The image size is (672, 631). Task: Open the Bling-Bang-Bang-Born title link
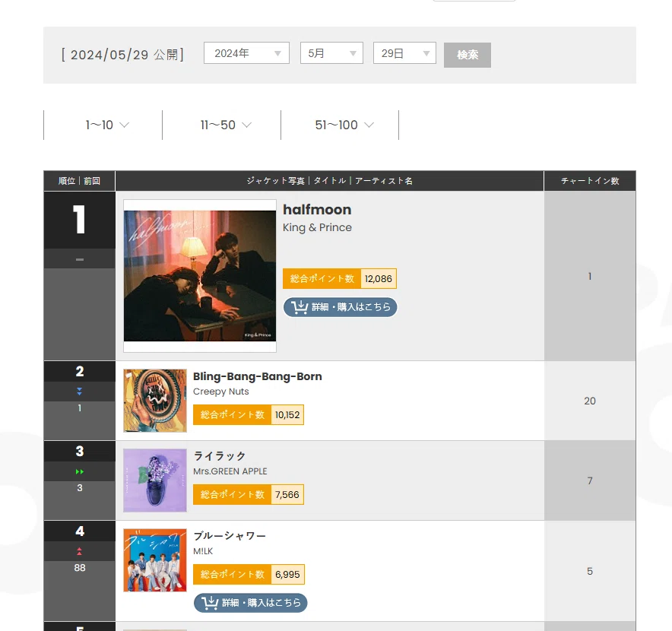pyautogui.click(x=257, y=376)
